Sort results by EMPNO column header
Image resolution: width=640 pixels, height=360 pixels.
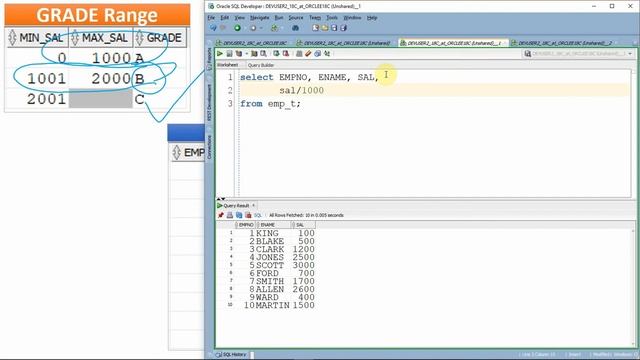click(x=246, y=225)
